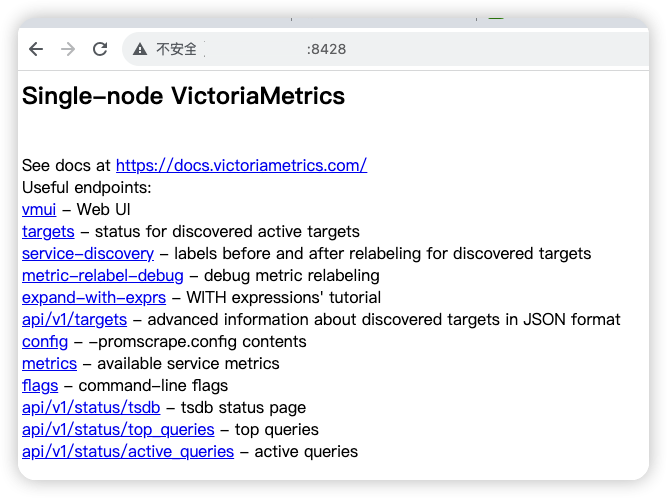
Task: Click 'status for discovered active targets' text
Action: point(227,232)
